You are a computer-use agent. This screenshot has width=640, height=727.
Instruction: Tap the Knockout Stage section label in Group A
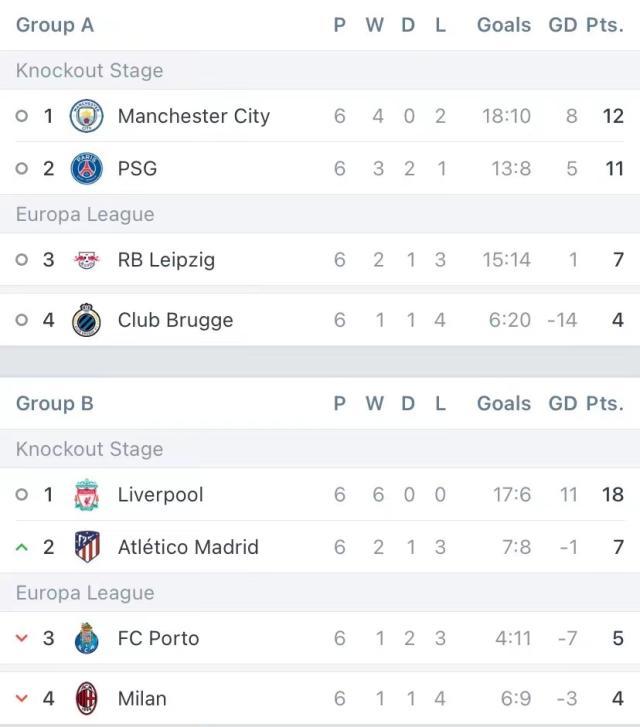[90, 71]
